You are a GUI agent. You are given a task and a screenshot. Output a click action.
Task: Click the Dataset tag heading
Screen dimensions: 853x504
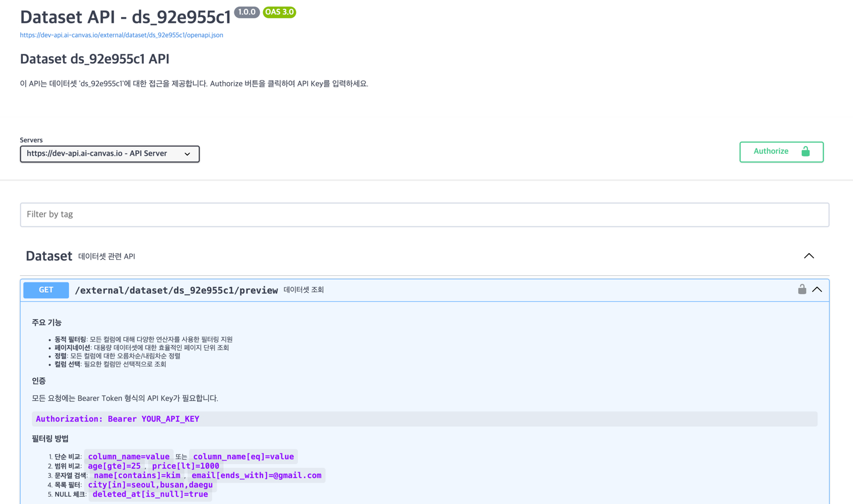(49, 256)
